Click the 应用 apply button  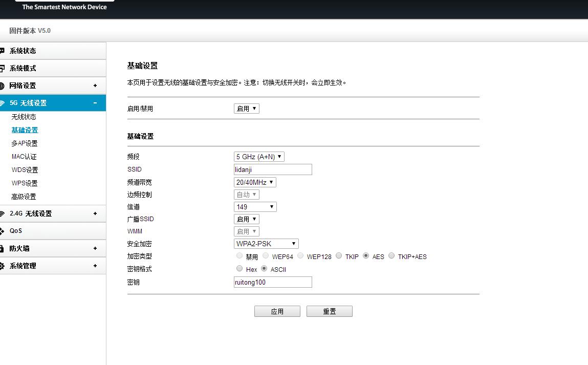[x=277, y=311]
